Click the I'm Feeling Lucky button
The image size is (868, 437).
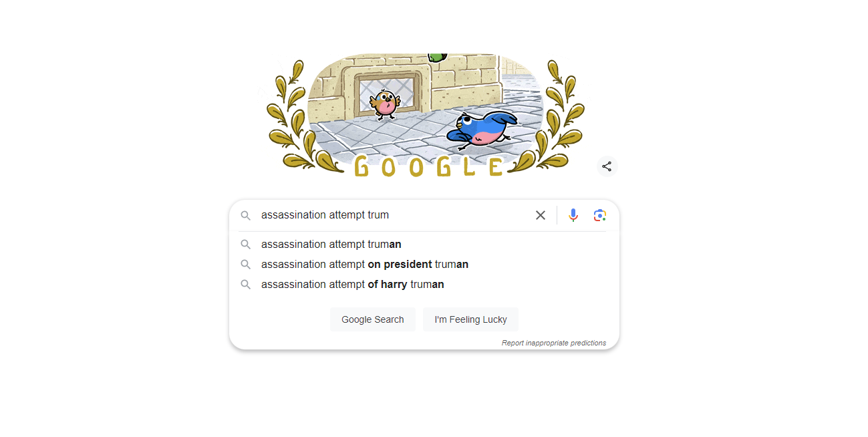(470, 319)
